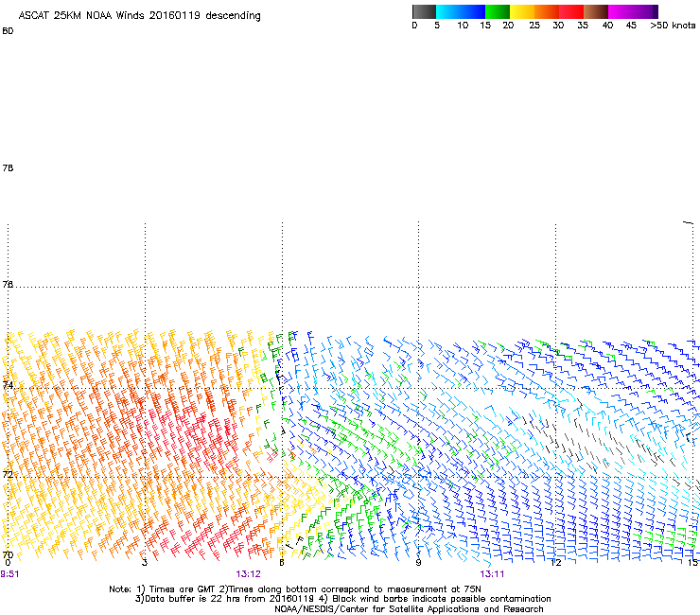This screenshot has width=700, height=615.
Task: Click the 25 label under the color scale
Action: tap(534, 26)
